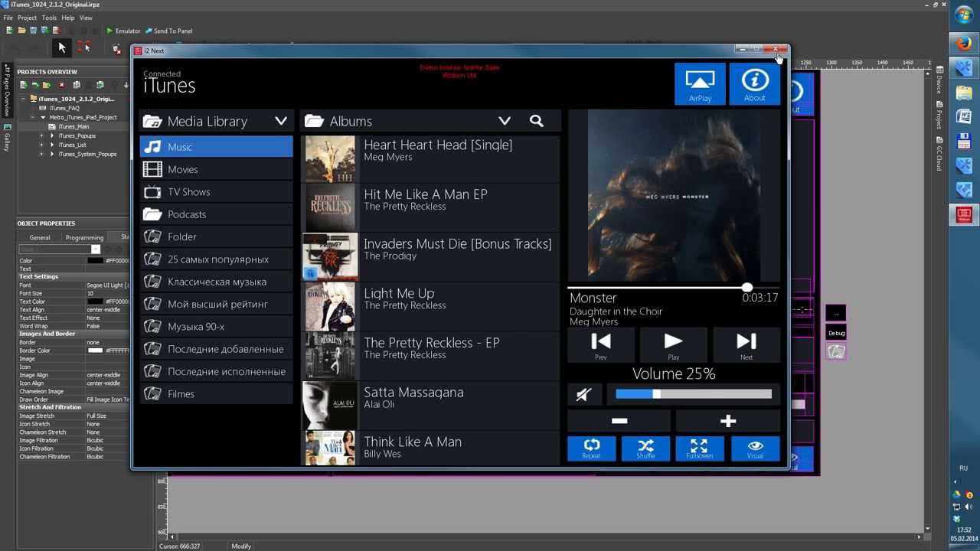The width and height of the screenshot is (980, 551).
Task: Open Firefox from the Windows taskbar
Action: (x=964, y=44)
